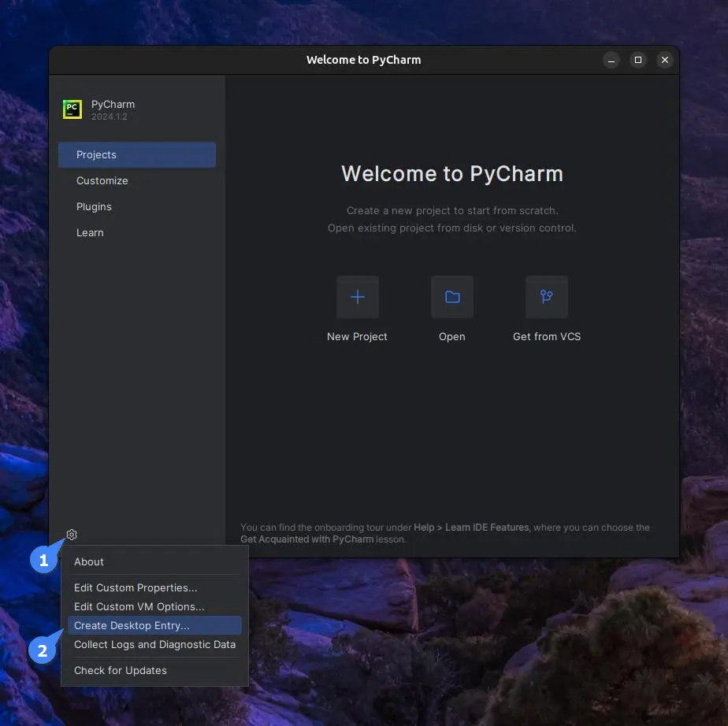Click the New Project plus icon
The width and height of the screenshot is (728, 726).
click(358, 297)
